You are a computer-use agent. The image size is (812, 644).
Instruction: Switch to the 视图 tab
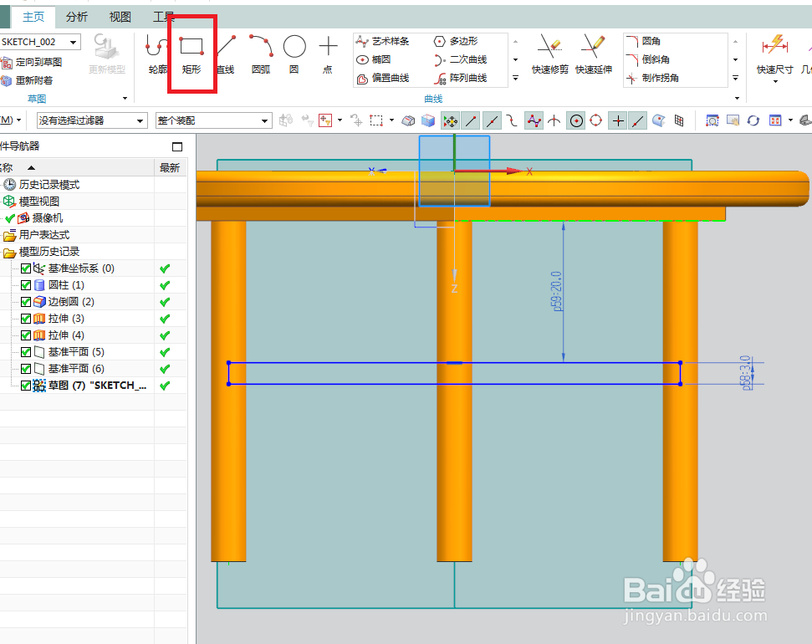pyautogui.click(x=120, y=17)
